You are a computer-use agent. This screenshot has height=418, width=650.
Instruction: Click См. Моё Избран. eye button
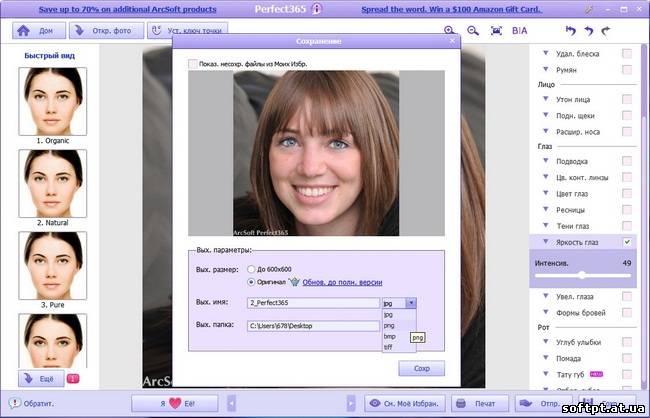pos(405,403)
